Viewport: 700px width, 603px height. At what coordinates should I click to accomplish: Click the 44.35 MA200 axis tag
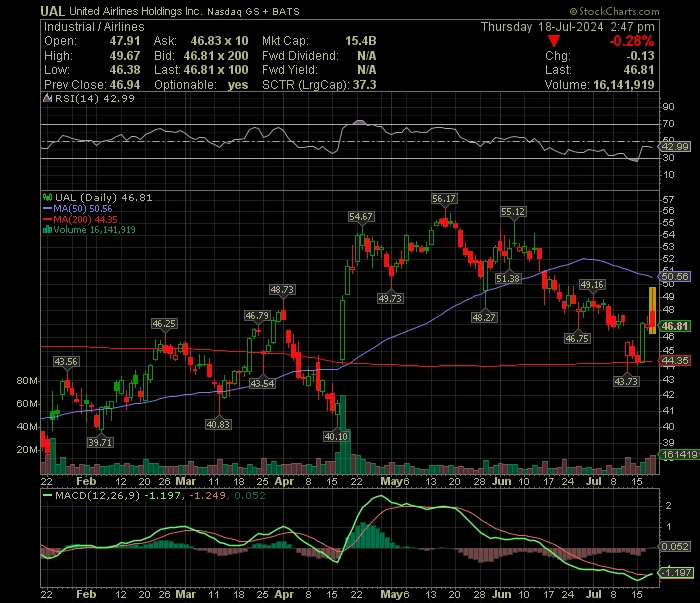pos(675,361)
